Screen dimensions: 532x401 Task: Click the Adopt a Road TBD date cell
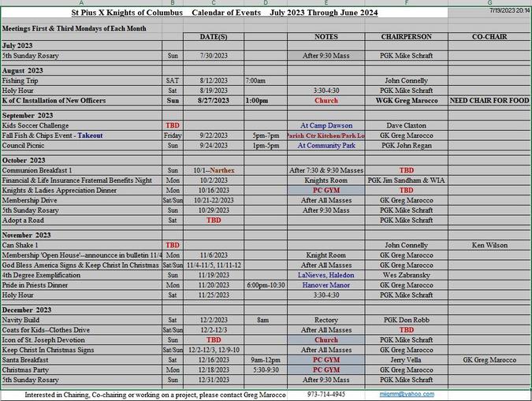point(213,221)
